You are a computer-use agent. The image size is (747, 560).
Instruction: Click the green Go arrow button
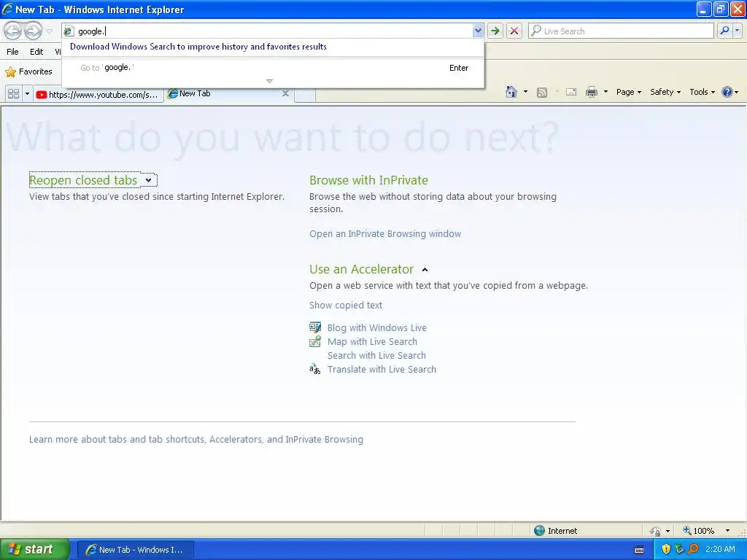(495, 31)
